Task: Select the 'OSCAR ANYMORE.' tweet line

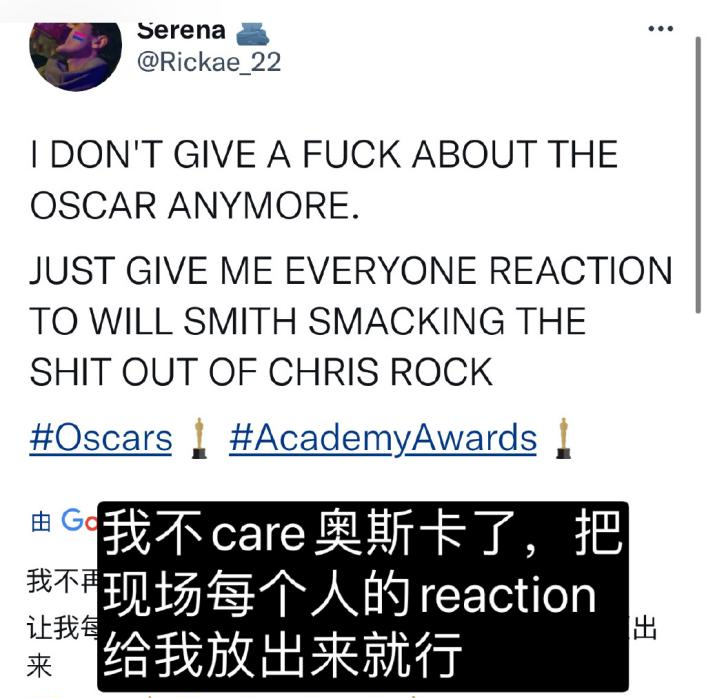Action: click(x=195, y=206)
